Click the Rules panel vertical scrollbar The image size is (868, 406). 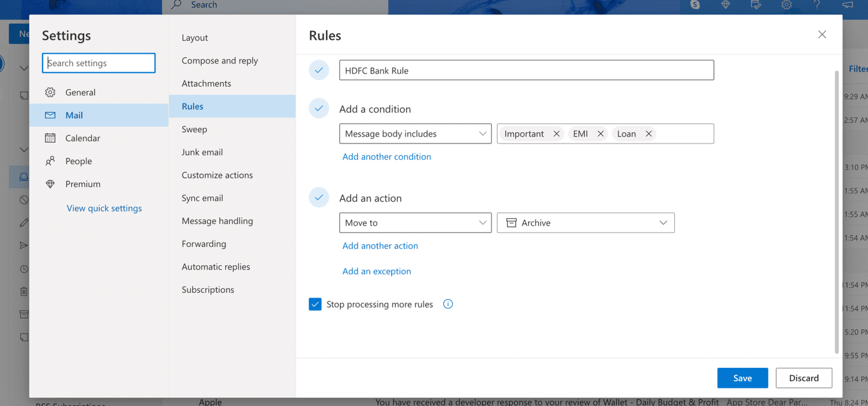(x=837, y=212)
